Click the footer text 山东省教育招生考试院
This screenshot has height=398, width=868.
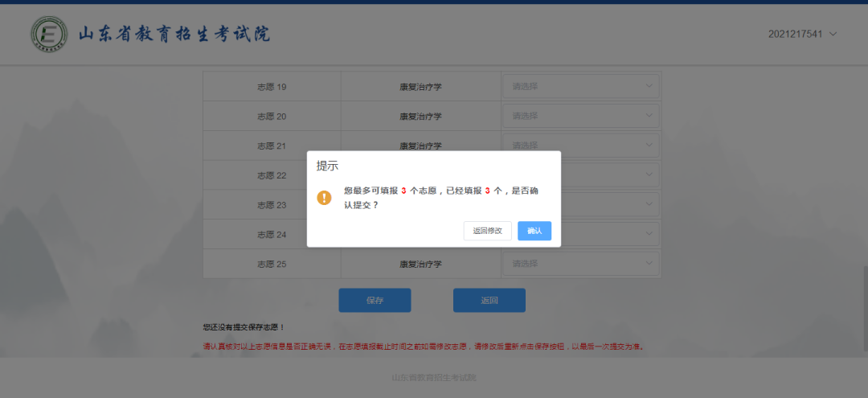(x=434, y=377)
